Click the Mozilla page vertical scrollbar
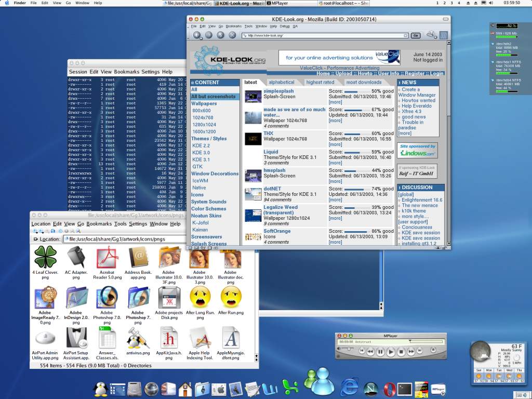 [x=448, y=142]
